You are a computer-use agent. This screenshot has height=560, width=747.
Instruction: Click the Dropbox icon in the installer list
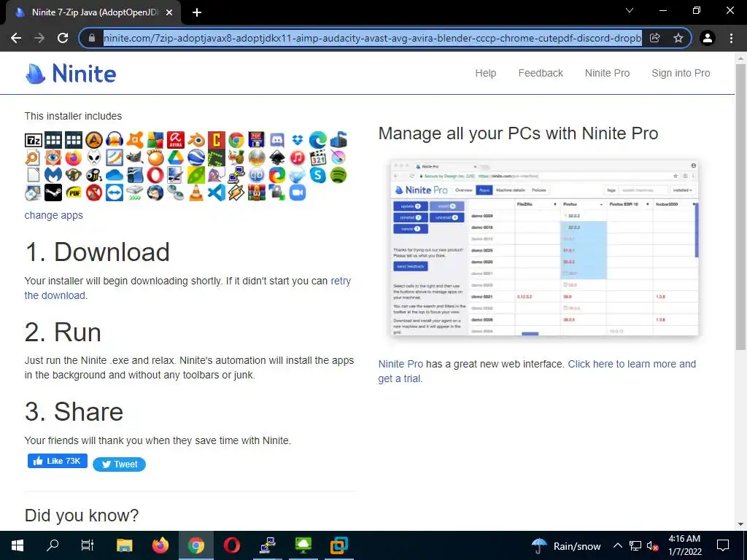tap(298, 140)
